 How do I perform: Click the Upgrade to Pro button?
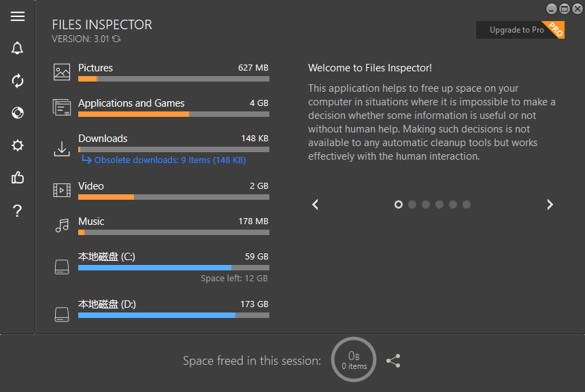(517, 30)
